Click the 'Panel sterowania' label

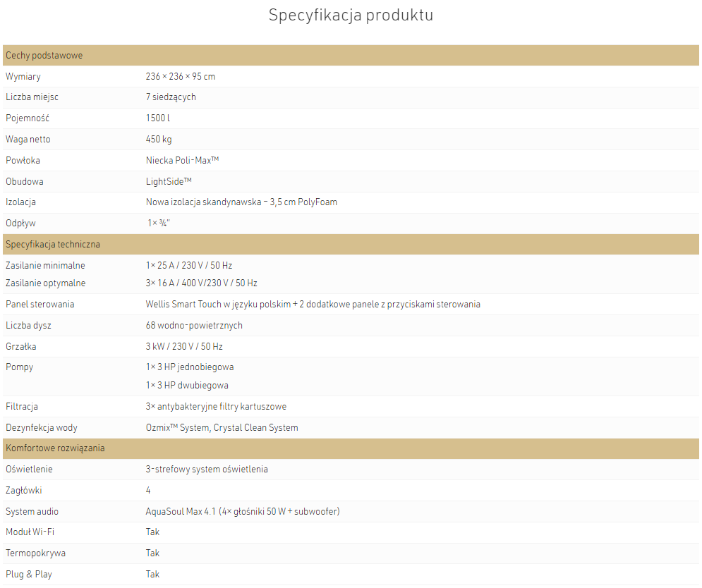coord(40,305)
